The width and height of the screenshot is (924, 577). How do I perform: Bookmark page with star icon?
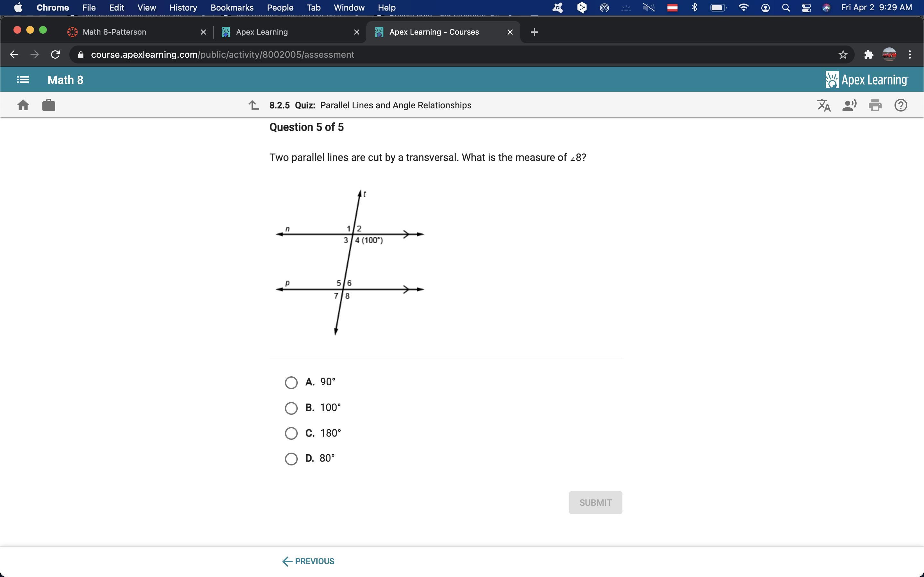pyautogui.click(x=843, y=54)
